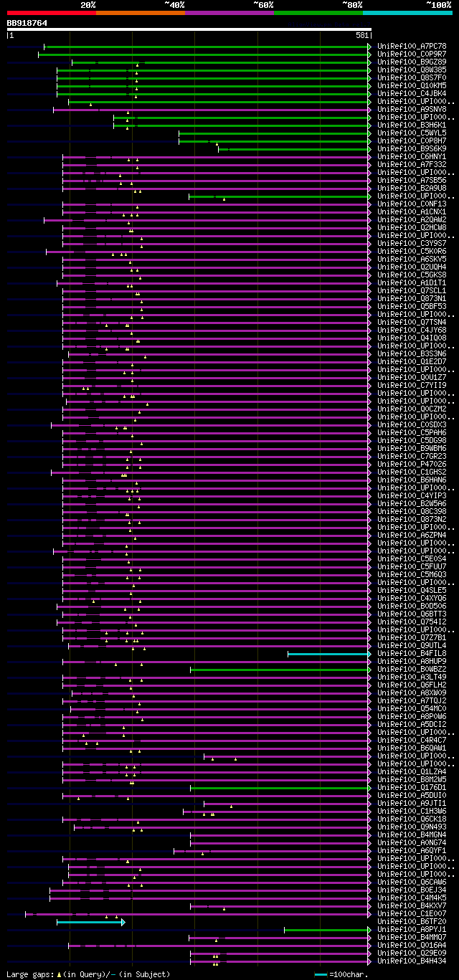Select the UniRef100_B9WBM6 label
459x980 pixels.
(412, 448)
